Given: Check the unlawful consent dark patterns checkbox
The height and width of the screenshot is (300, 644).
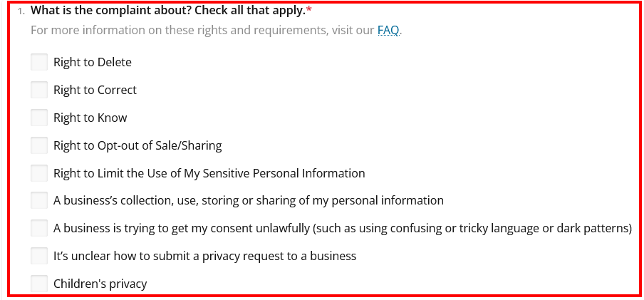Looking at the screenshot, I should click(x=39, y=228).
